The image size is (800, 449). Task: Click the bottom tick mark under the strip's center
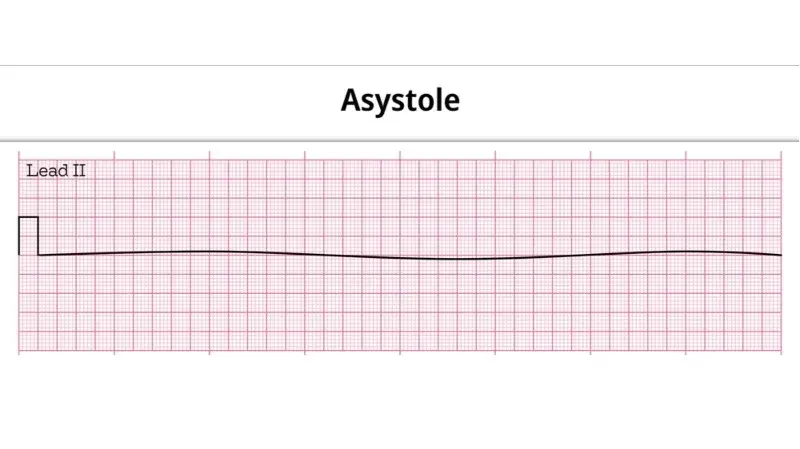point(400,352)
